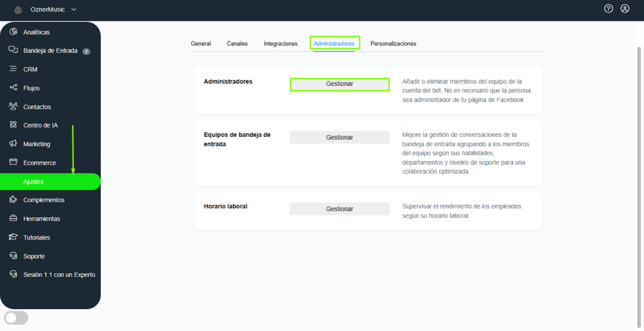
Task: Switch to the General tab
Action: [x=201, y=43]
